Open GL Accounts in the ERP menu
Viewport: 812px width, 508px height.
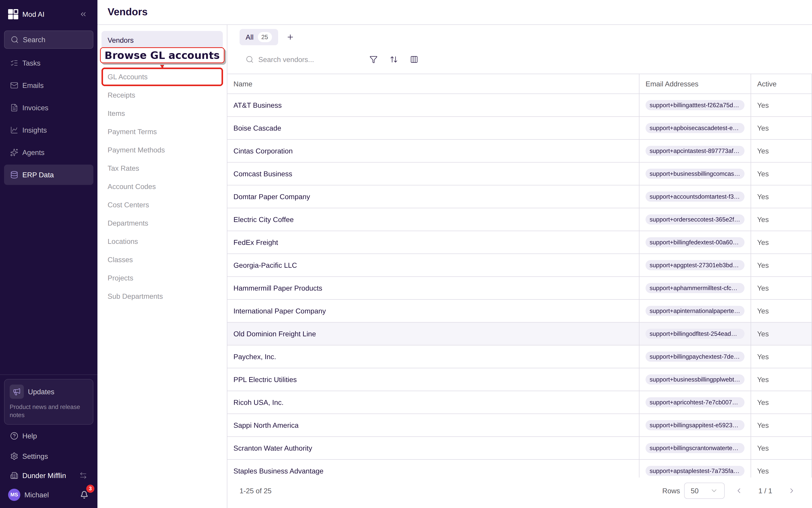[162, 77]
